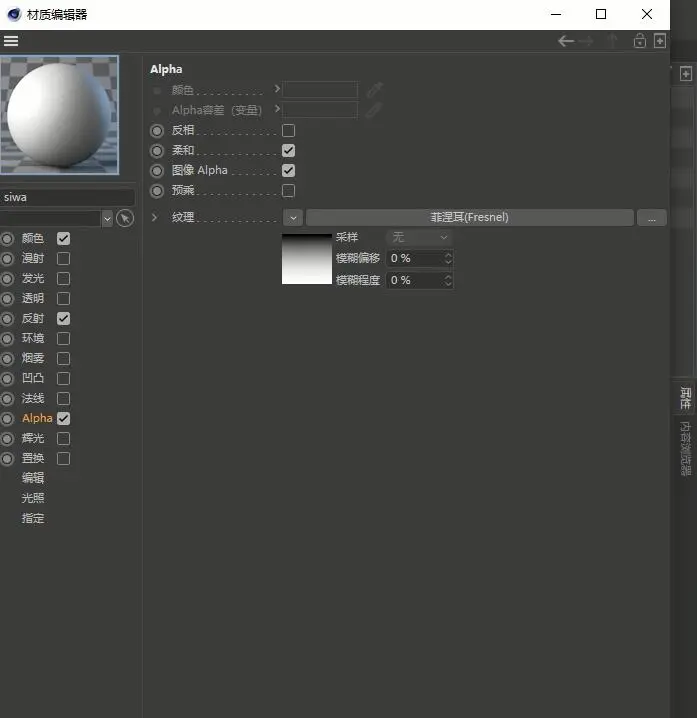This screenshot has height=718, width=697.
Task: Select the Alpha channel item
Action: pyautogui.click(x=37, y=419)
